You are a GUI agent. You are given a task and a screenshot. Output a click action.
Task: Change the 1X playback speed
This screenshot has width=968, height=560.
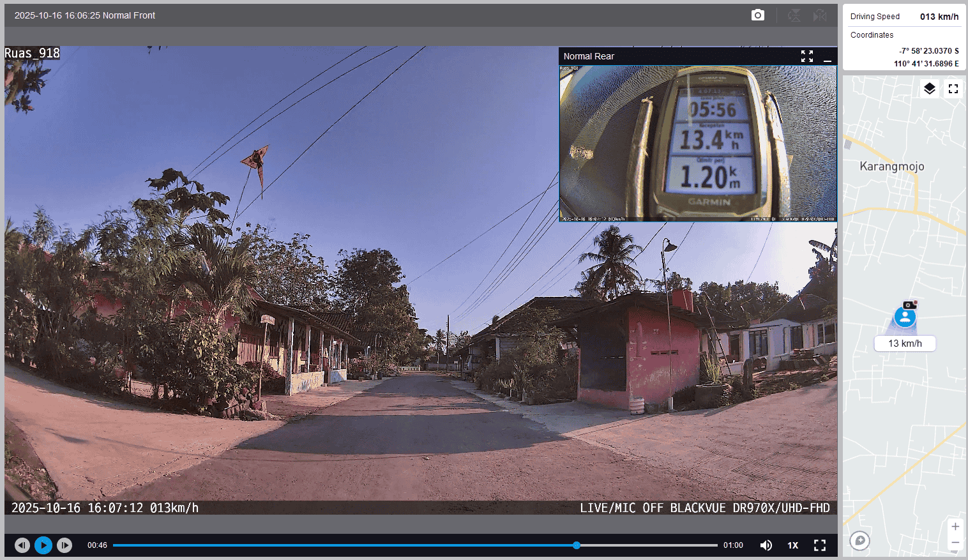792,545
